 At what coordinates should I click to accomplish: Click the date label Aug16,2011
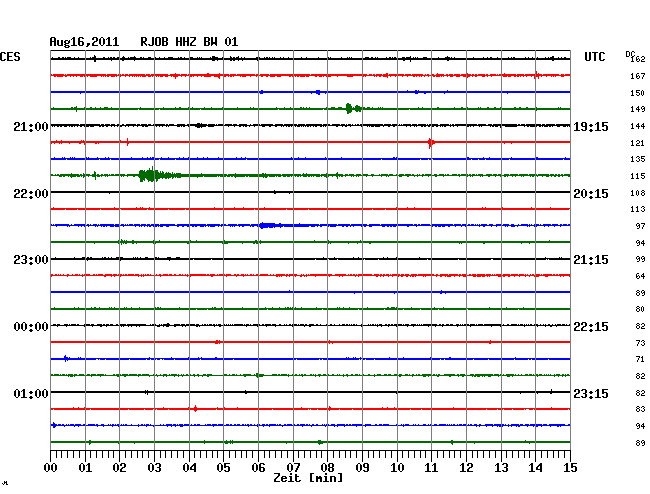(x=84, y=42)
